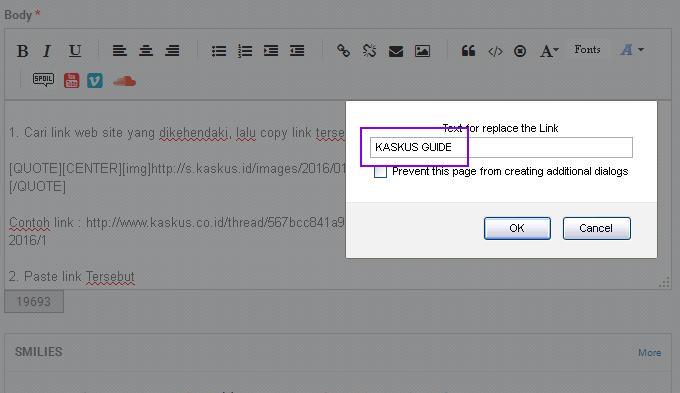The image size is (680, 393).
Task: Insert numbered list
Action: (245, 51)
